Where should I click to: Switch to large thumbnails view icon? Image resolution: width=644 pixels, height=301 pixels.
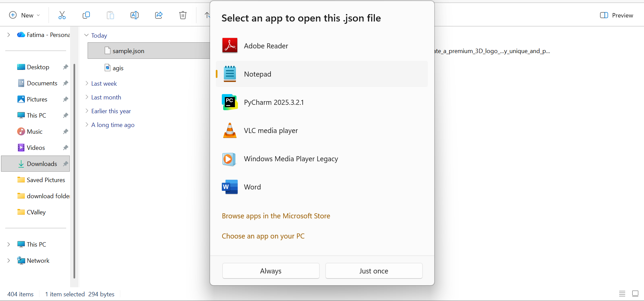635,294
